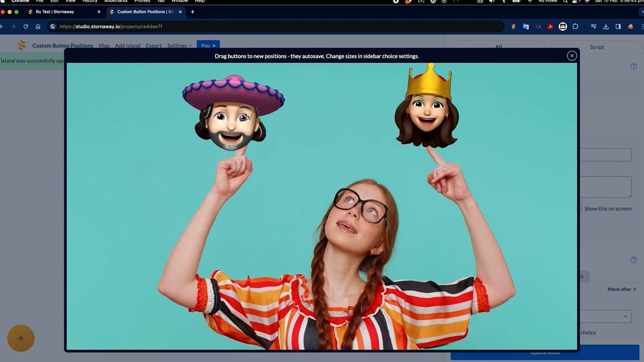Screen dimensions: 644x362
Task: Open the sidebar dropdown select box
Action: pos(605,316)
